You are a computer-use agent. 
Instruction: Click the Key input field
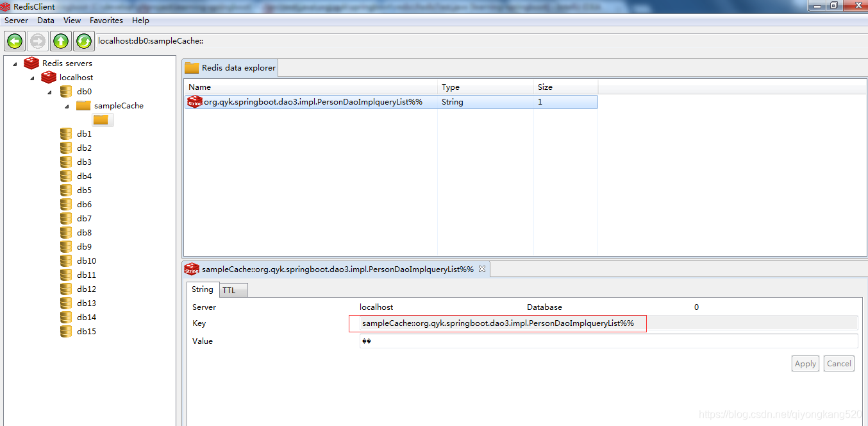coord(608,323)
